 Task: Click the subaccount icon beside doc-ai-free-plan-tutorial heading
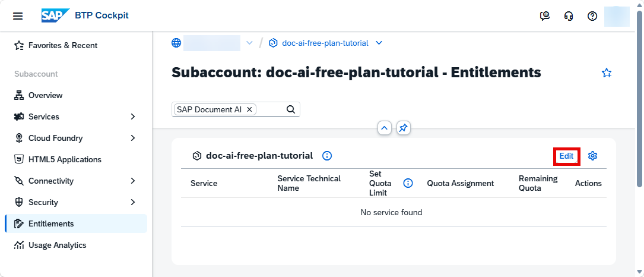196,156
